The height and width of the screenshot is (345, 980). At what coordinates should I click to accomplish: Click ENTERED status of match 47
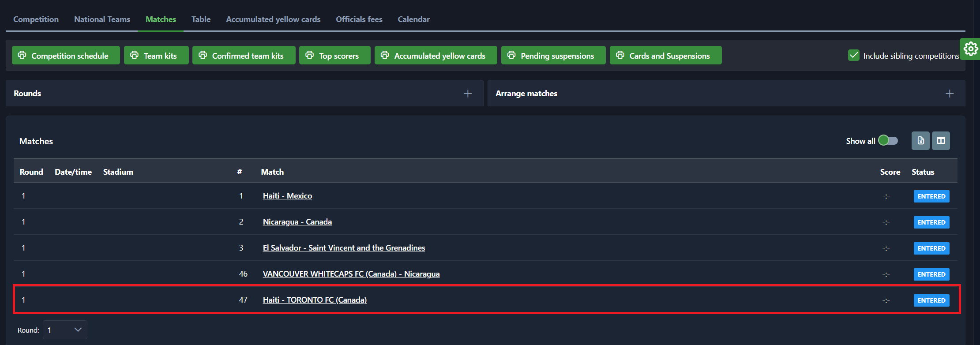tap(931, 300)
